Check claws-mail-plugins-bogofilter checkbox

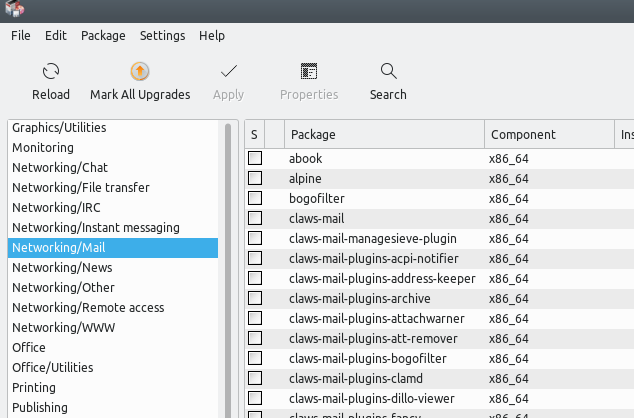click(255, 358)
